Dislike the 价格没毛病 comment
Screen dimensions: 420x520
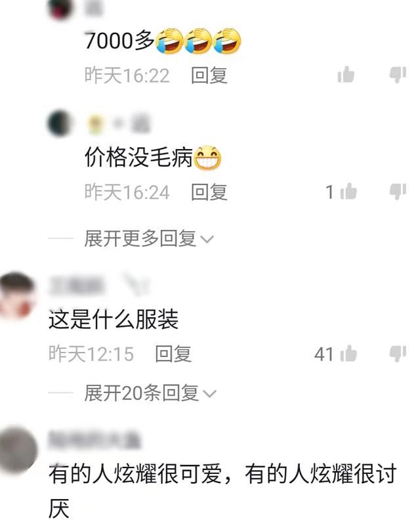click(x=398, y=191)
